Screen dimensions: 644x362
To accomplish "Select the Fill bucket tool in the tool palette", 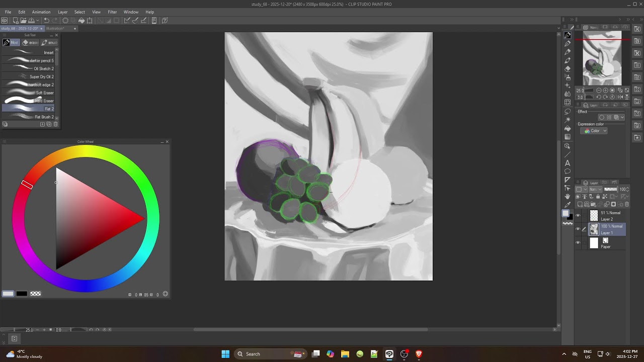I will (x=568, y=128).
